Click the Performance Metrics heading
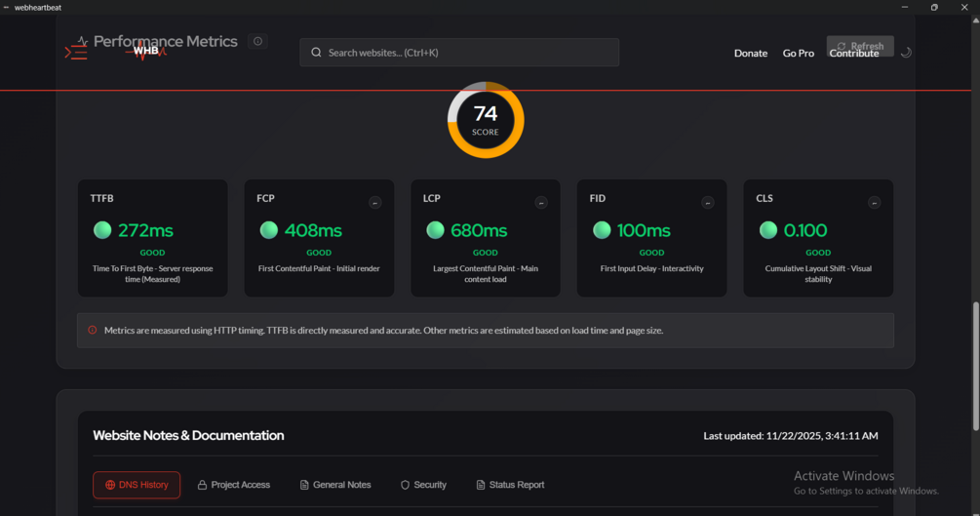980x516 pixels. click(166, 41)
